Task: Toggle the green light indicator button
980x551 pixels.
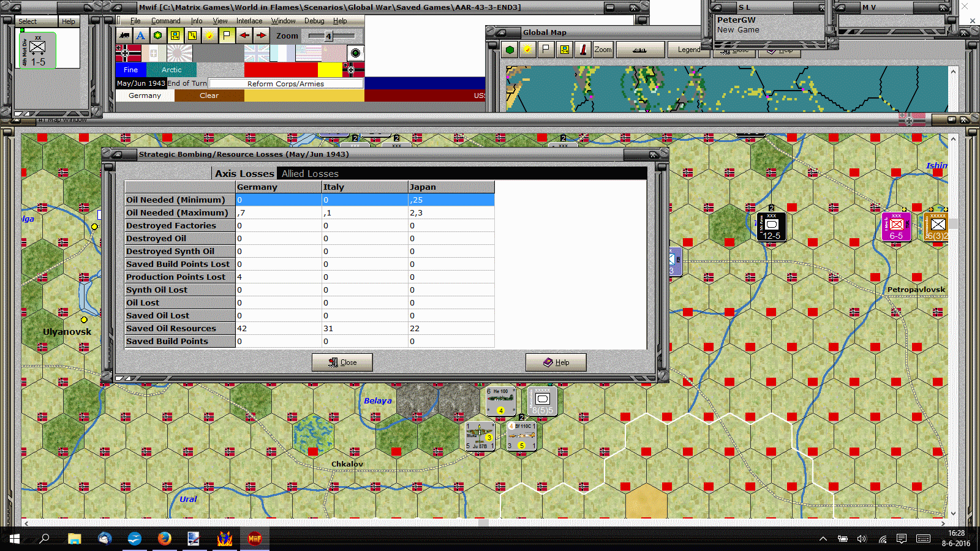Action: [355, 53]
